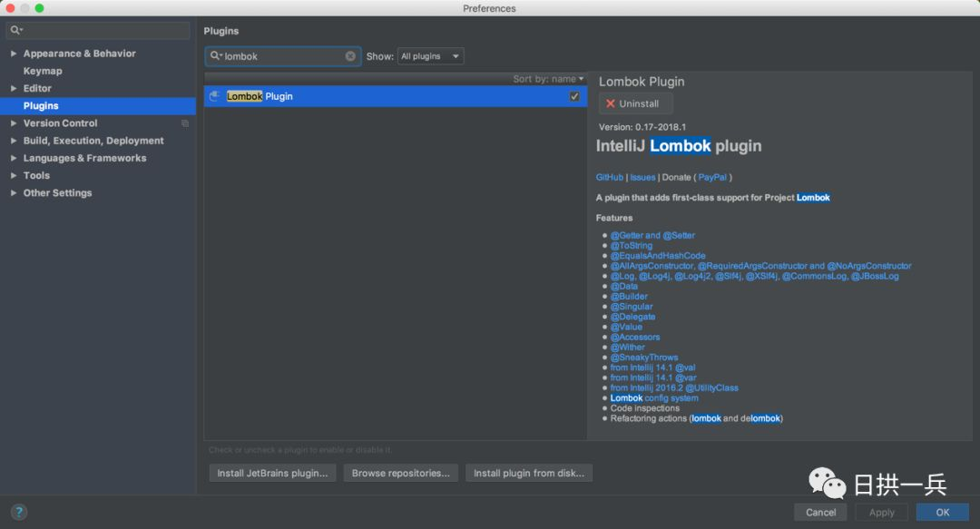This screenshot has height=529, width=980.
Task: Open the @Accessors feature link
Action: [x=635, y=337]
